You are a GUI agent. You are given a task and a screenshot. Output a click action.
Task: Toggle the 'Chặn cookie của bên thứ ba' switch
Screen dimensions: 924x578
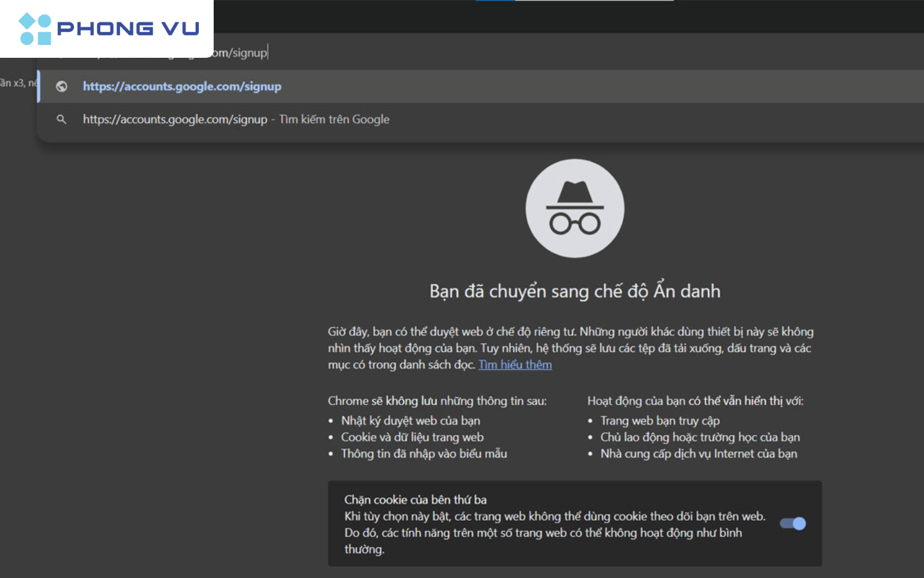(x=793, y=523)
